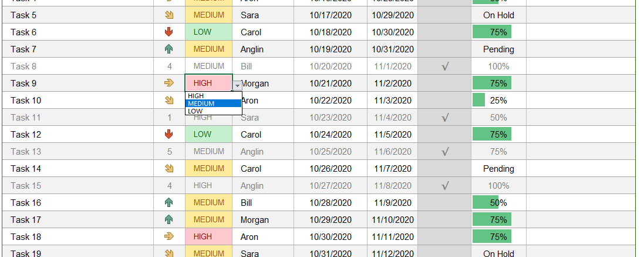
Task: Click the yellow right arrow icon for Task 9
Action: pyautogui.click(x=169, y=83)
